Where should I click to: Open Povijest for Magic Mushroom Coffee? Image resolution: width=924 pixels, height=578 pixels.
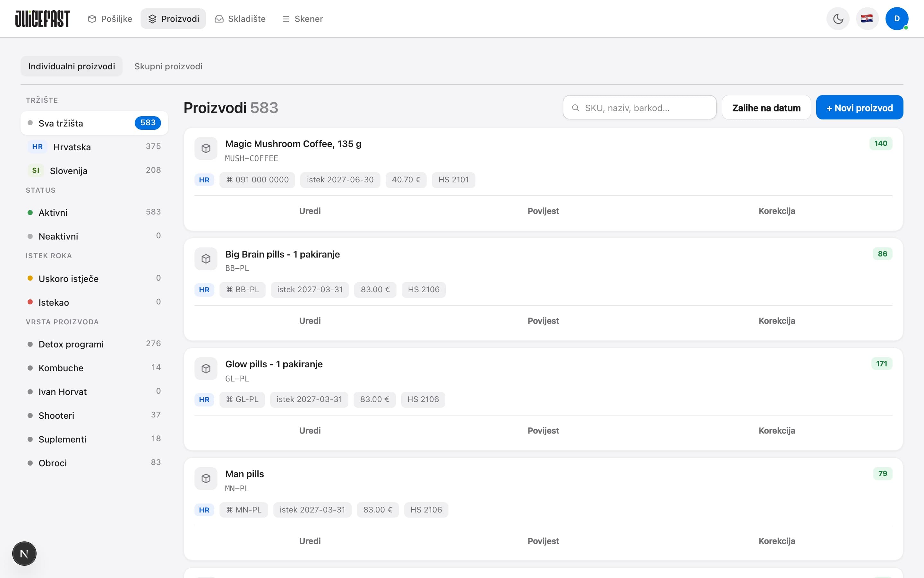pos(543,211)
